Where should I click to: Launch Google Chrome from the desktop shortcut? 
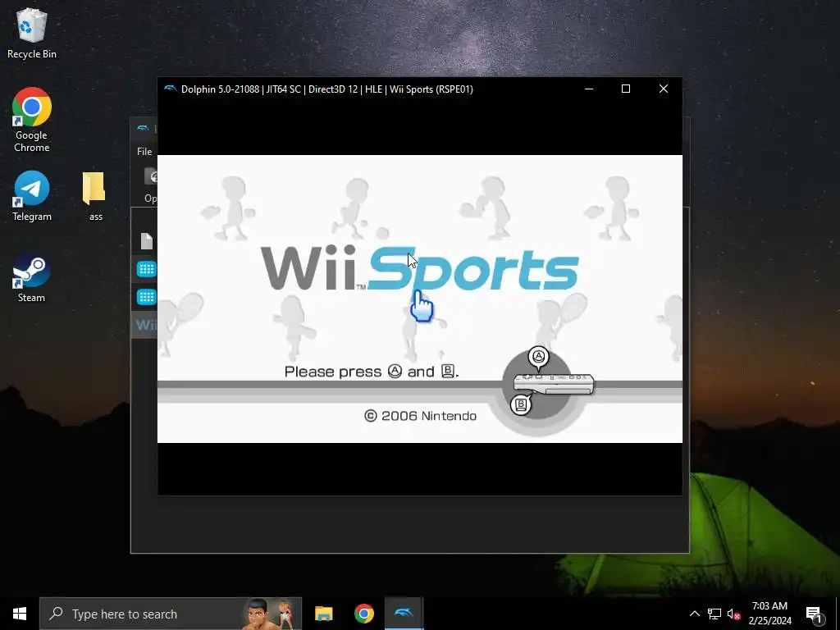point(32,119)
